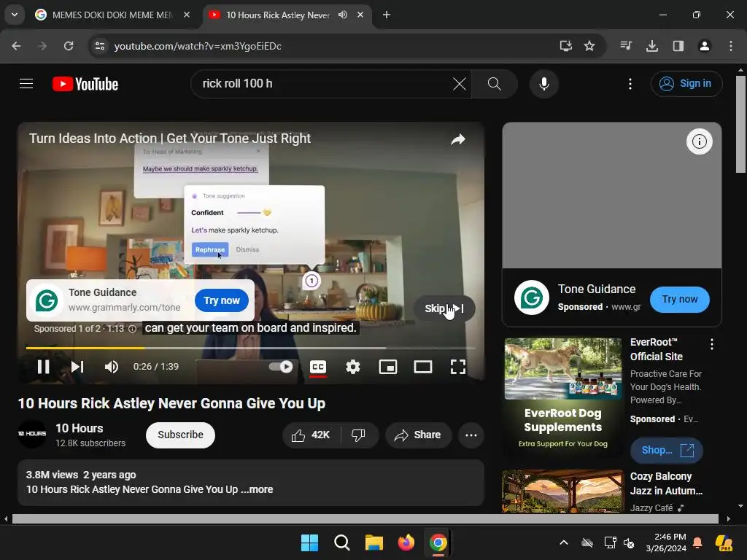Viewport: 747px width, 560px height.
Task: Open File Explorer from taskbar
Action: point(374,542)
